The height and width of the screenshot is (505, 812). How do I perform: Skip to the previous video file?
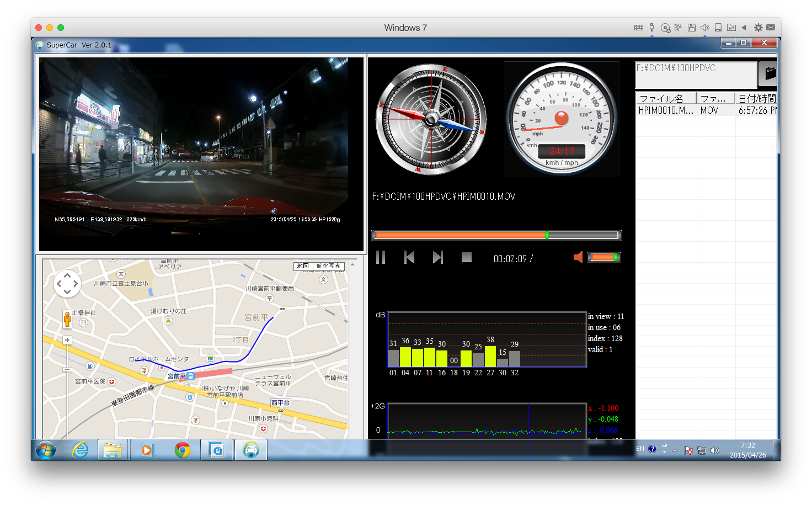tap(409, 258)
